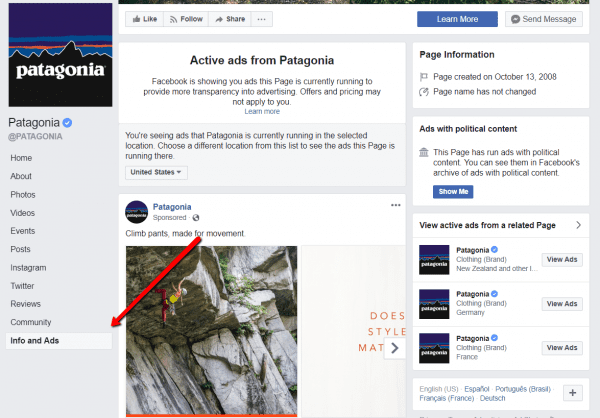
Task: Click the Patagonia profile logo picture
Action: click(x=60, y=55)
